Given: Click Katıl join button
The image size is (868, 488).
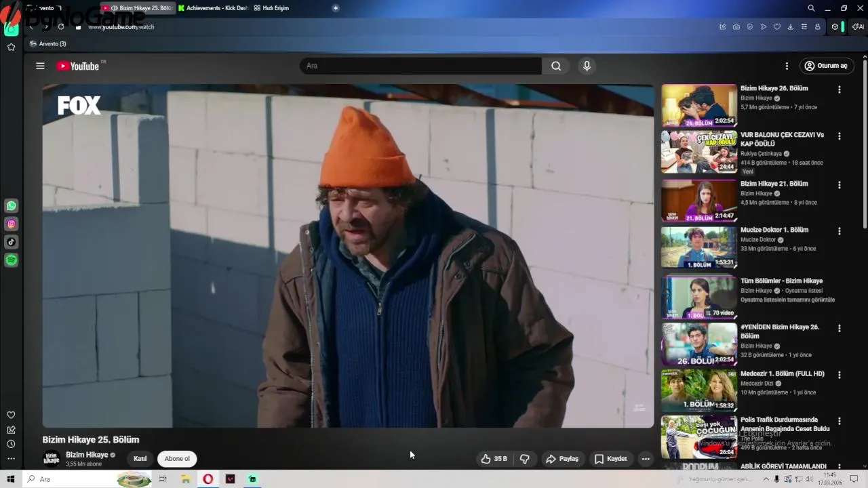Looking at the screenshot, I should point(140,459).
